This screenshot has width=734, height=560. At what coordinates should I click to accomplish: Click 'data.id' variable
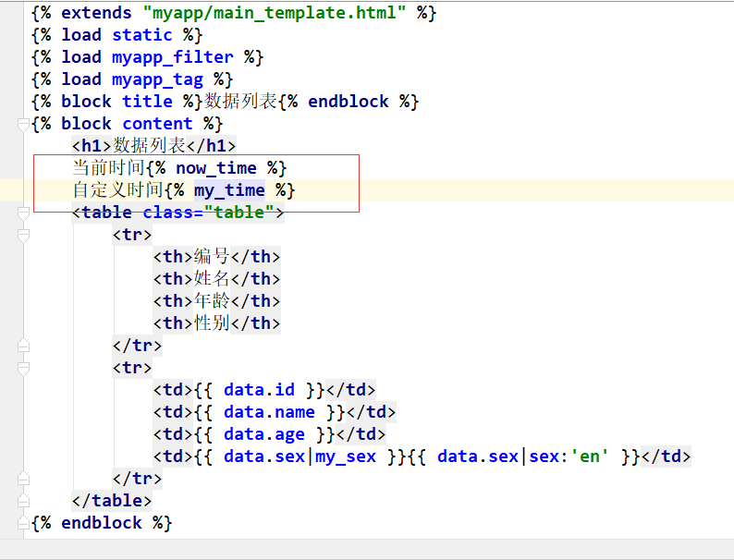260,390
